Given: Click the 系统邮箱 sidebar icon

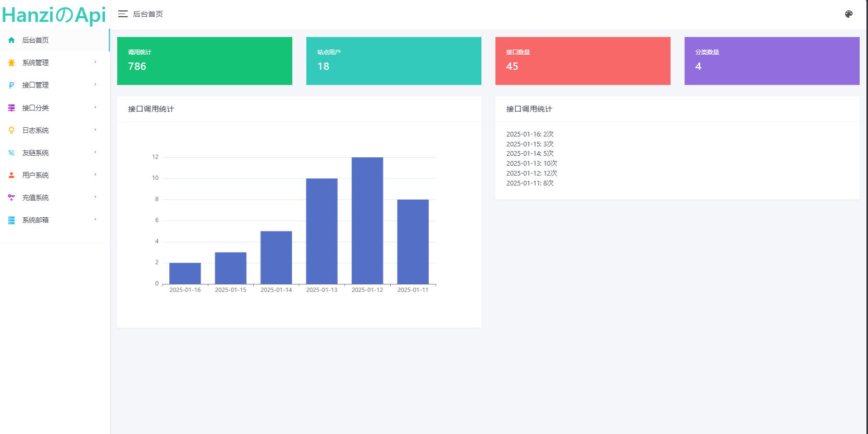Looking at the screenshot, I should point(11,220).
